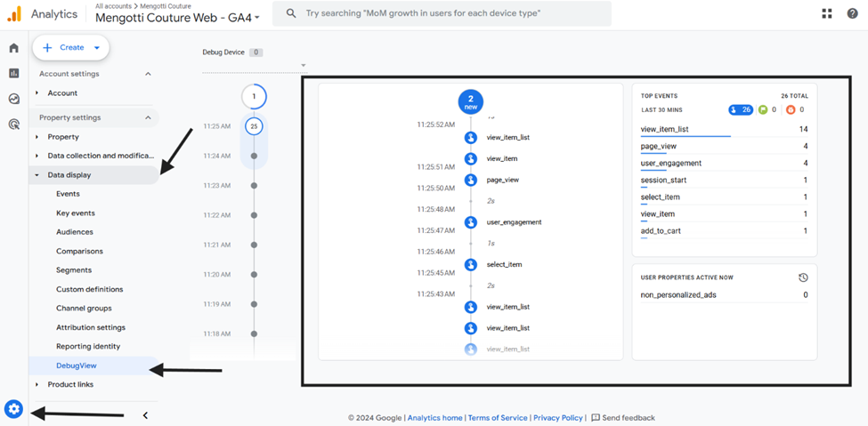Click the user_engagement event icon in stream
The width and height of the screenshot is (868, 426).
coord(471,222)
